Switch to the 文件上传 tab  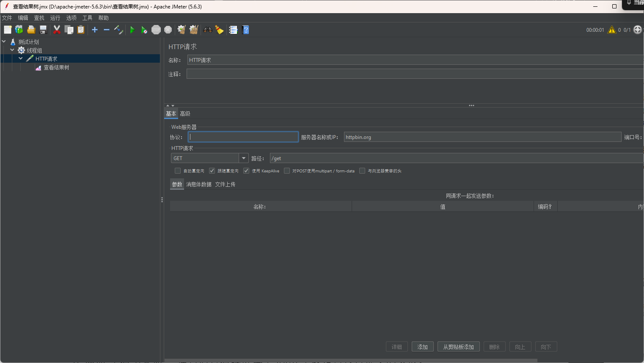pyautogui.click(x=225, y=184)
